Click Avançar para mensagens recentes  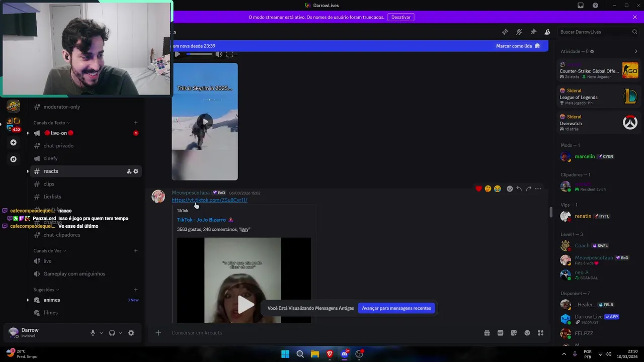pyautogui.click(x=396, y=308)
